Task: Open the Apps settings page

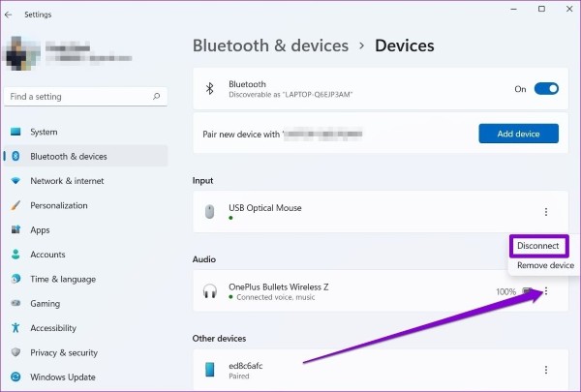Action: point(40,230)
